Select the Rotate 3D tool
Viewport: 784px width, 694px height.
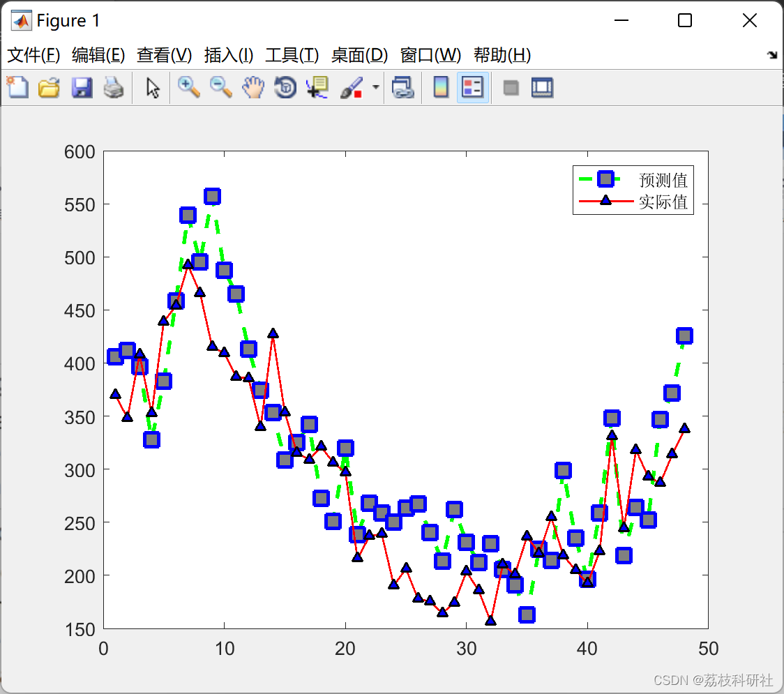click(285, 87)
